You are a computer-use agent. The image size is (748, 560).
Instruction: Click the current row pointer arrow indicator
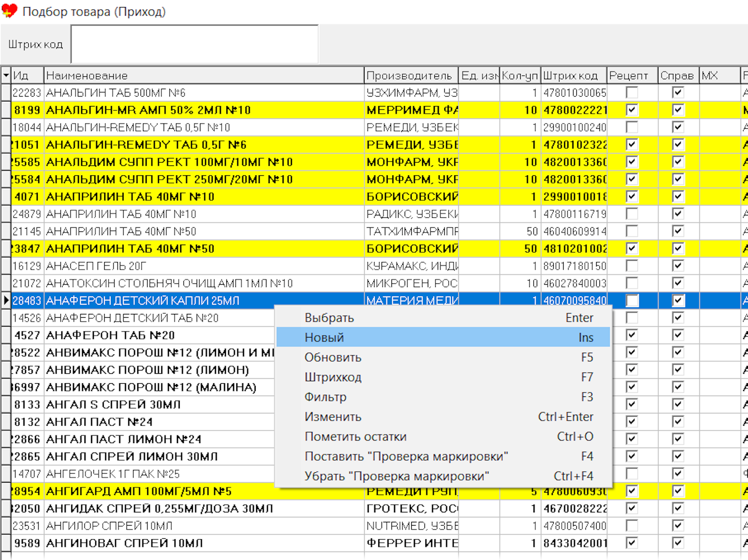point(6,300)
